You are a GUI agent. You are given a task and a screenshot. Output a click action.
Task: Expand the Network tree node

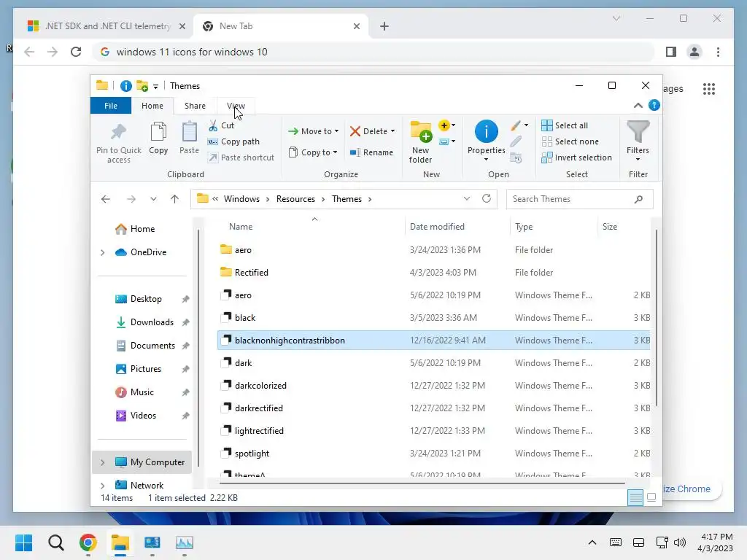coord(102,486)
